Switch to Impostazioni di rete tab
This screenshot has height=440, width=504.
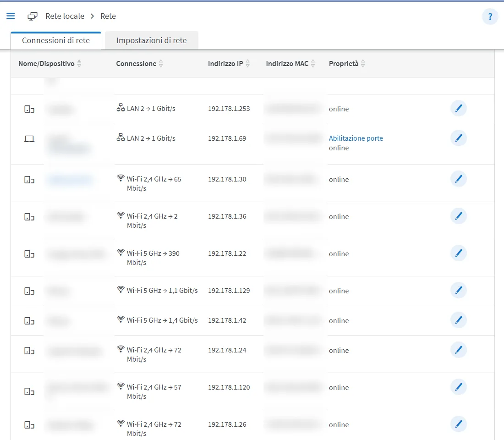(x=151, y=40)
